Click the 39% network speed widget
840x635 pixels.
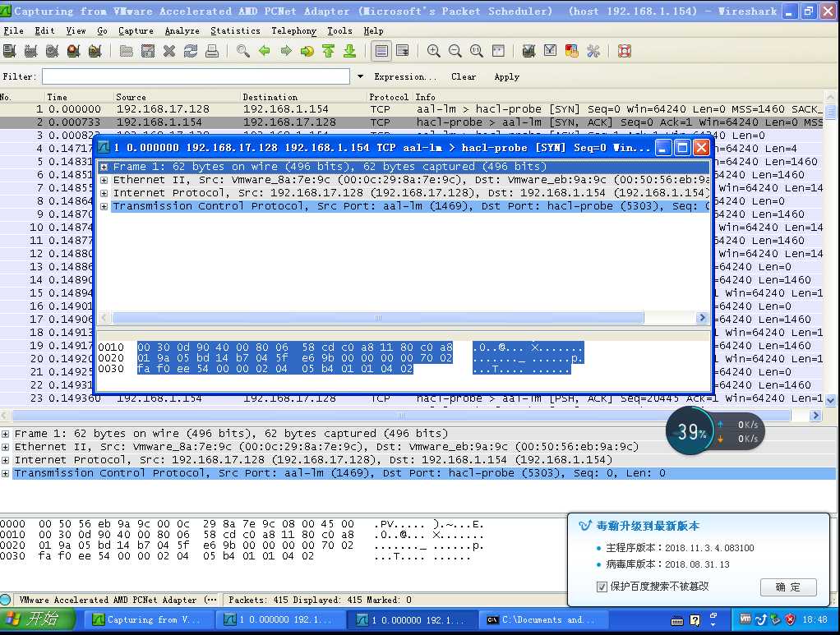pyautogui.click(x=715, y=431)
